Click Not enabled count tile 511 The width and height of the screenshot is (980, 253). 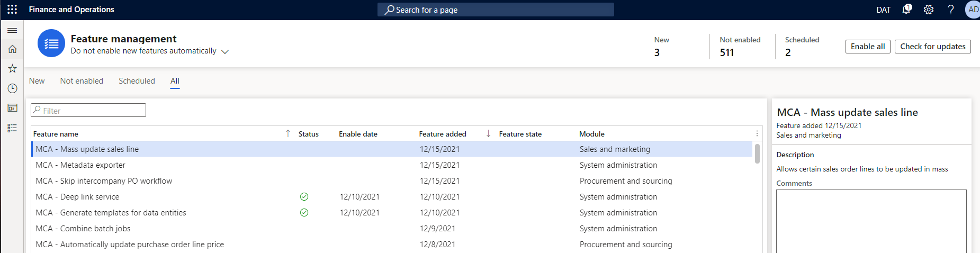pos(740,47)
